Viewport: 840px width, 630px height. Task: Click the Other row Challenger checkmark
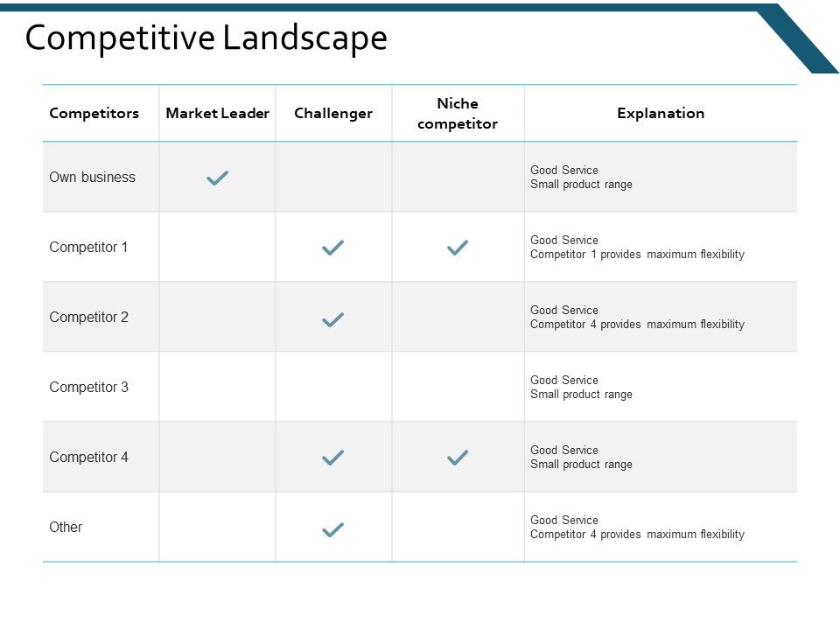(332, 529)
